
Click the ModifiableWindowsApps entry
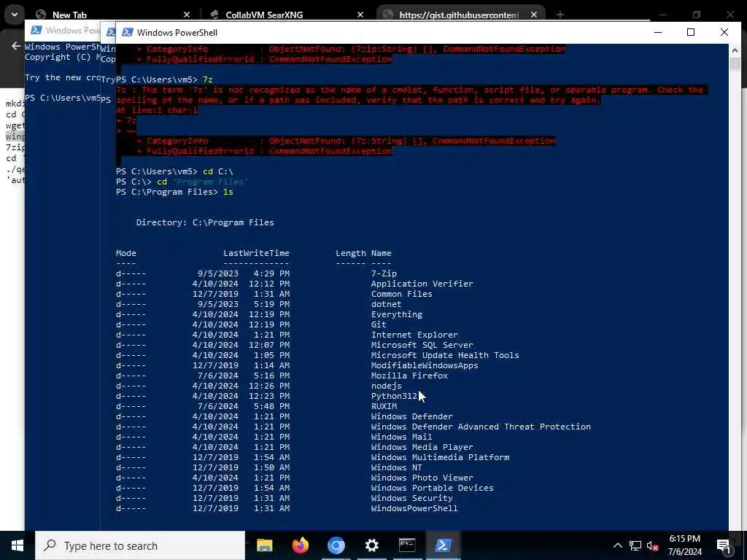[x=425, y=365]
